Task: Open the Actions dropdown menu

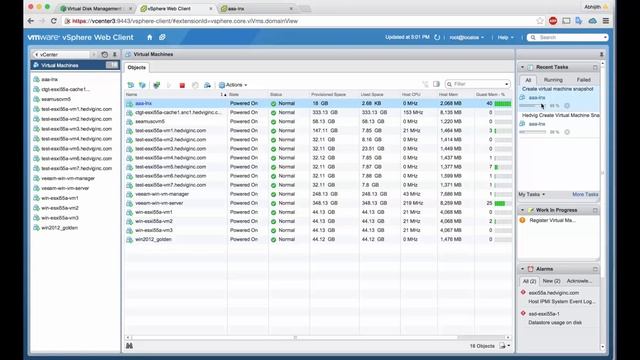Action: [233, 85]
